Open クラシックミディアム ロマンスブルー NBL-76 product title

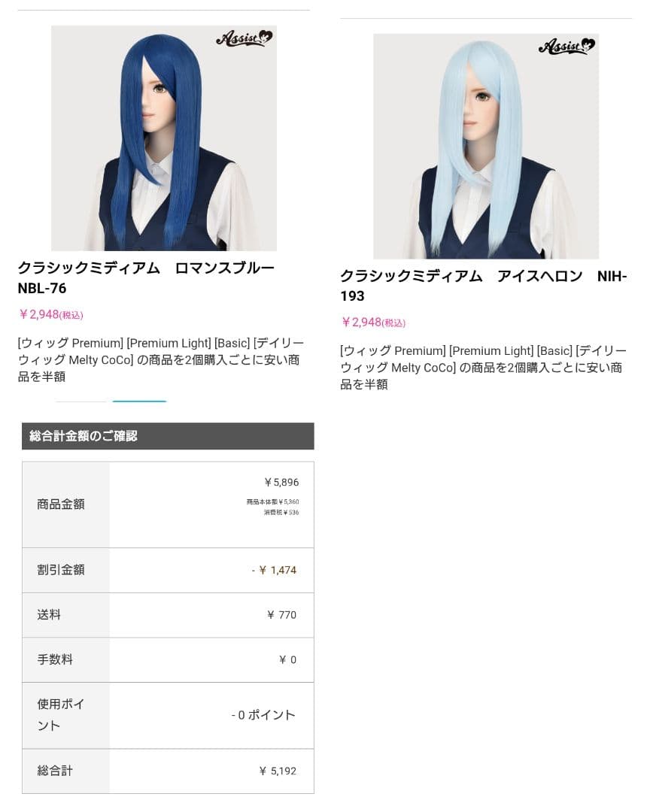[x=146, y=278]
